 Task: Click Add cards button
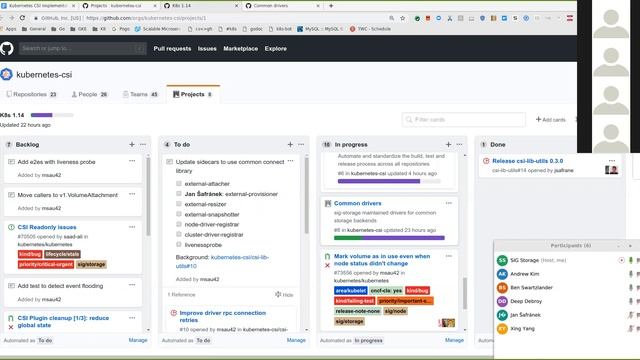(x=551, y=120)
